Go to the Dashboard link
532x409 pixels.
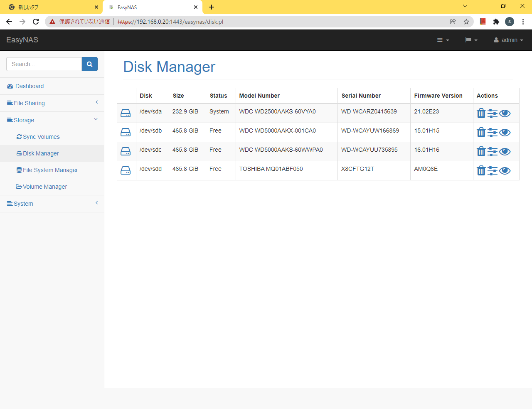tap(29, 86)
